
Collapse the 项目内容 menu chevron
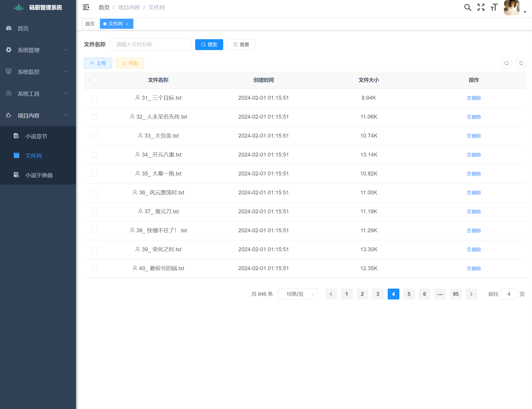(x=66, y=115)
